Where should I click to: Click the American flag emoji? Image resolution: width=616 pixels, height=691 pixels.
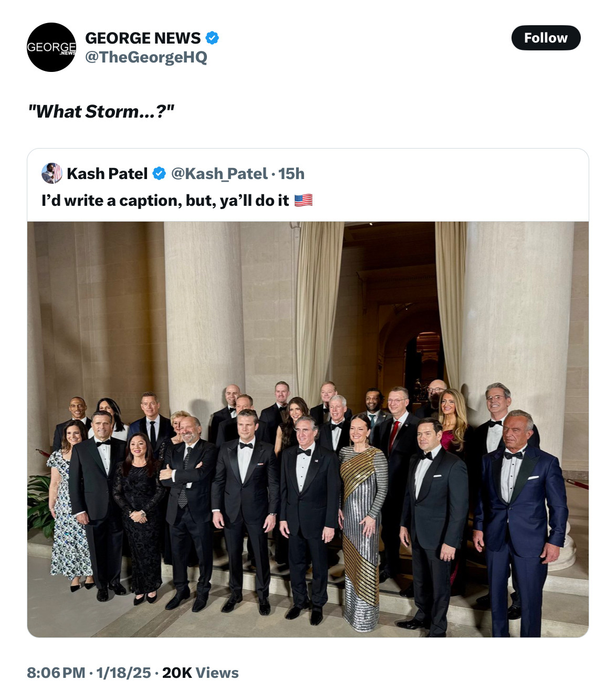pyautogui.click(x=304, y=201)
